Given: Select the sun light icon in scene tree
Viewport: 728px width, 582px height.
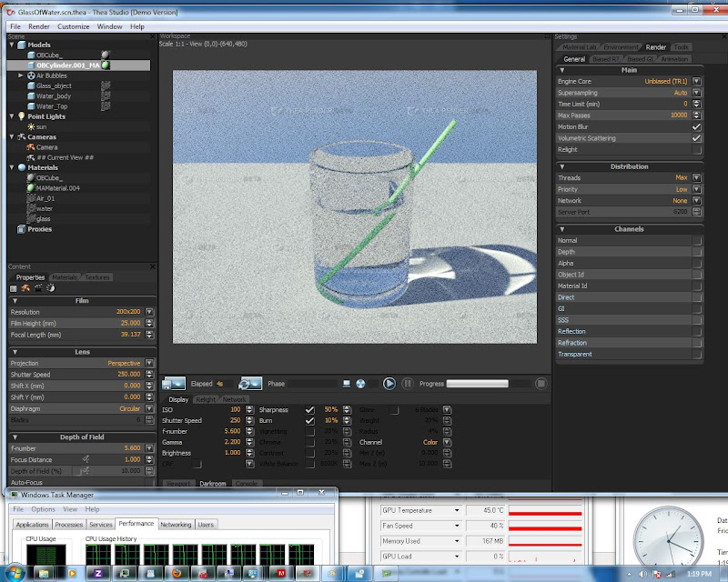Looking at the screenshot, I should pos(31,126).
